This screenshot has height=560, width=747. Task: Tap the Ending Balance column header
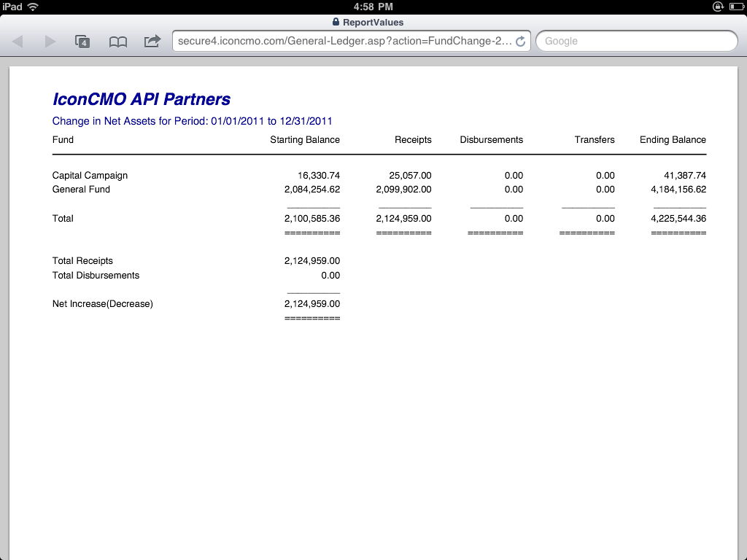[673, 140]
